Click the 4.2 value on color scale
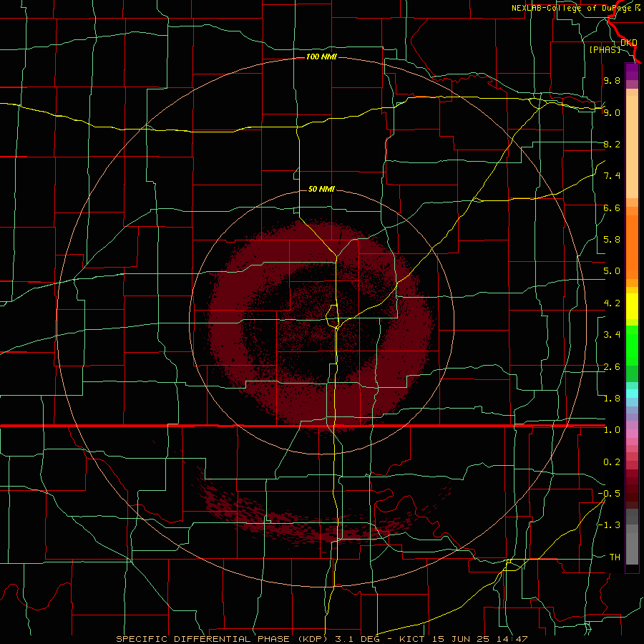 (612, 303)
